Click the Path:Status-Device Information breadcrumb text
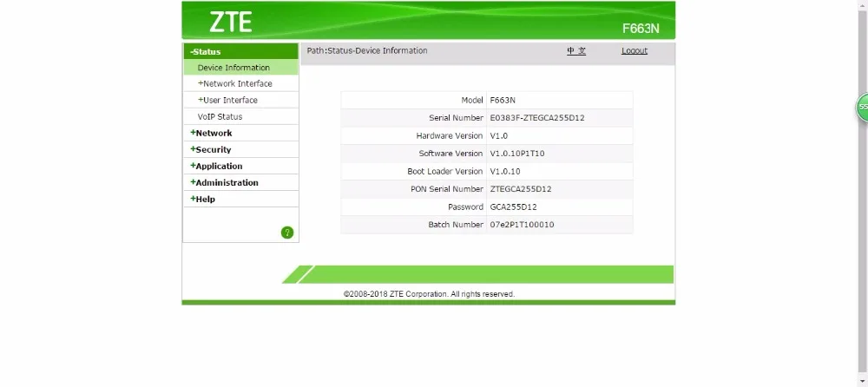Viewport: 868px width, 387px height. [367, 50]
